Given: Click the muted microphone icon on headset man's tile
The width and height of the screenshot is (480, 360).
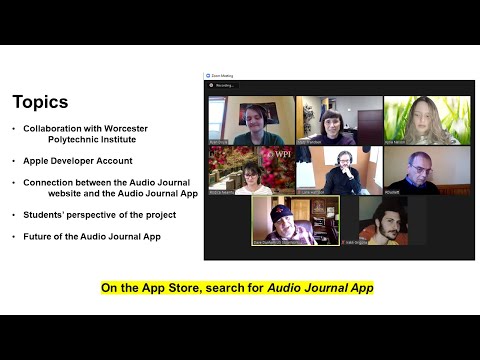Looking at the screenshot, I should (x=299, y=192).
